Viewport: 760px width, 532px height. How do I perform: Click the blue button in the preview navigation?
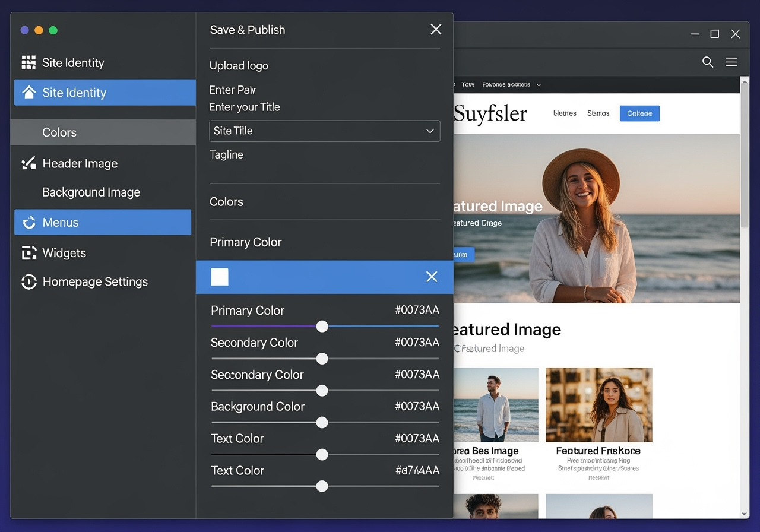(x=639, y=113)
